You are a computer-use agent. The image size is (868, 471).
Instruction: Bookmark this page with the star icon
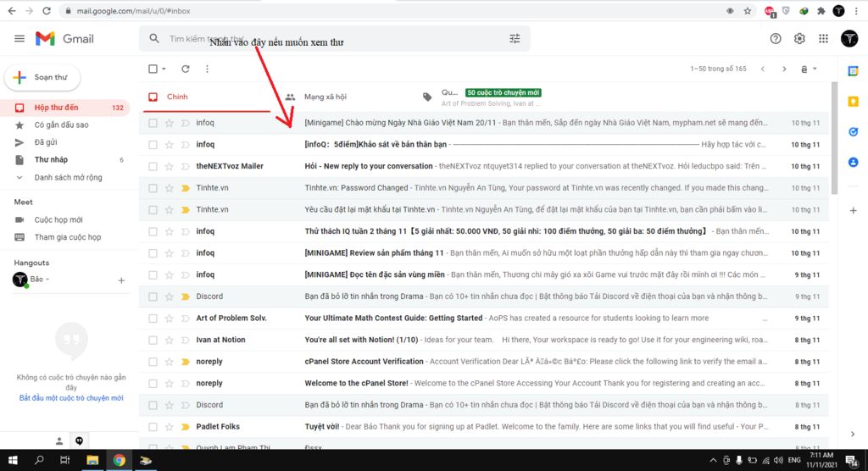748,11
